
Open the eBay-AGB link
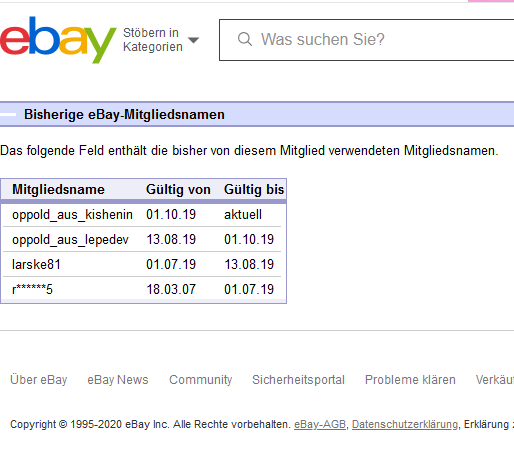coord(320,424)
